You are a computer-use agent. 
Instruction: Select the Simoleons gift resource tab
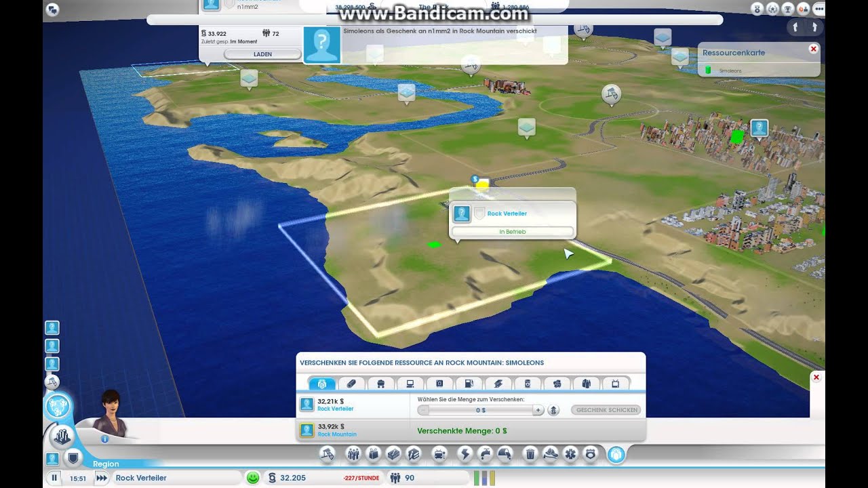pyautogui.click(x=322, y=384)
